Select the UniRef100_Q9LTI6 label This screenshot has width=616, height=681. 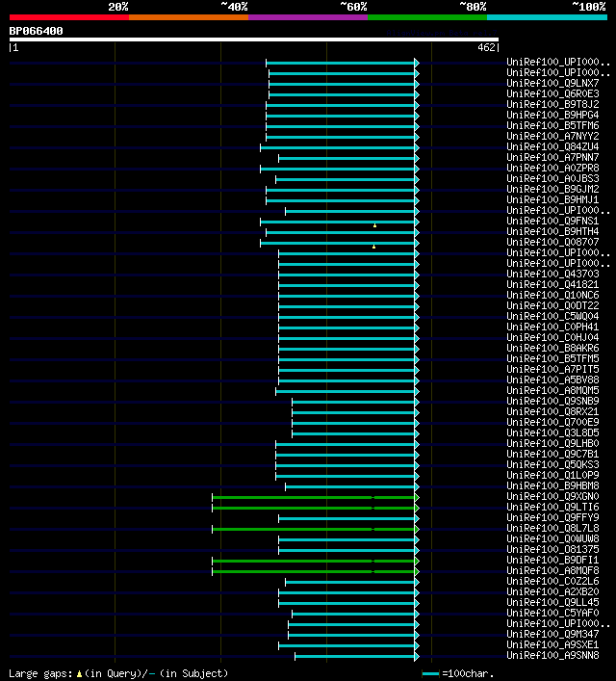click(552, 508)
